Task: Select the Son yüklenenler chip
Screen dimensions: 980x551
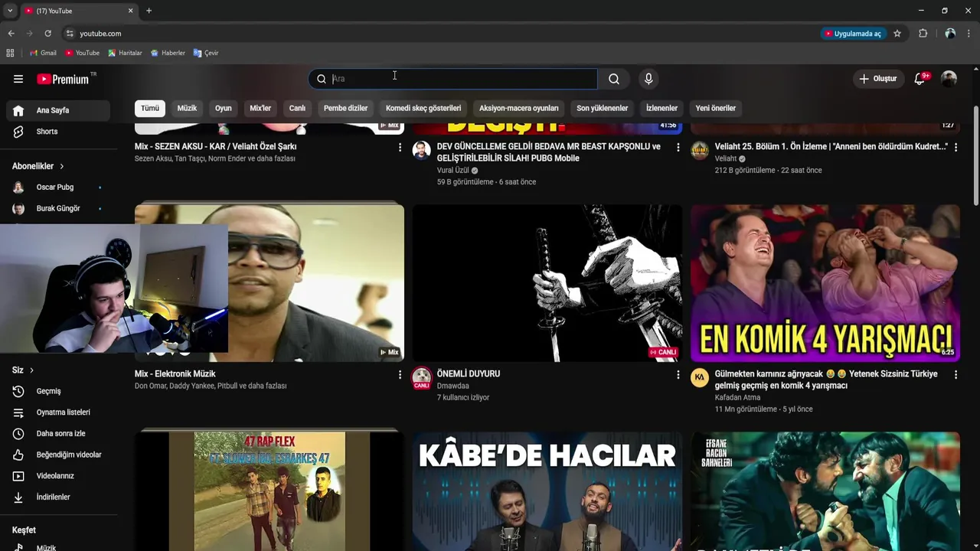Action: click(603, 108)
